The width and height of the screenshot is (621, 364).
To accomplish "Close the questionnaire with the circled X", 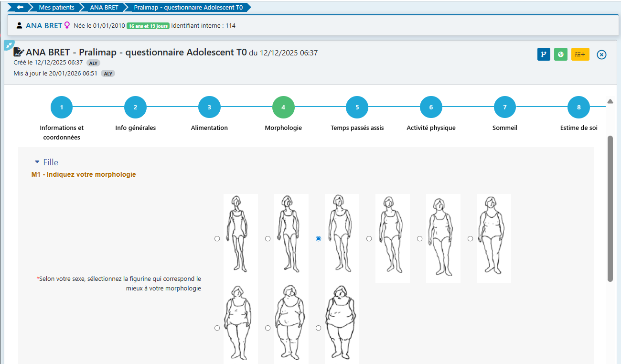I will 602,54.
